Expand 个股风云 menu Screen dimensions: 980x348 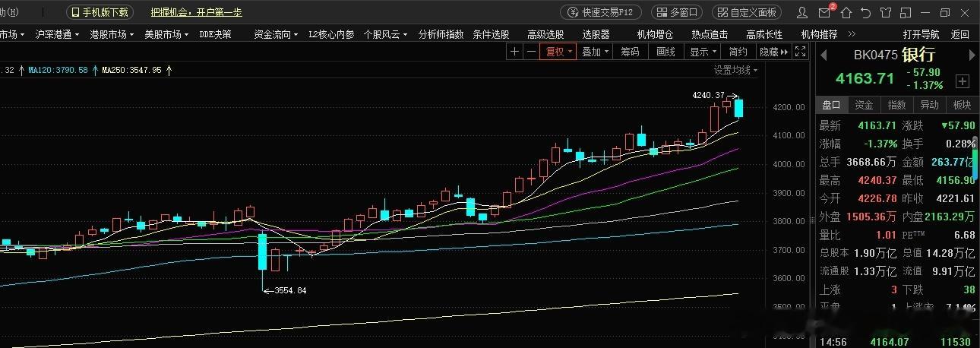(x=385, y=34)
